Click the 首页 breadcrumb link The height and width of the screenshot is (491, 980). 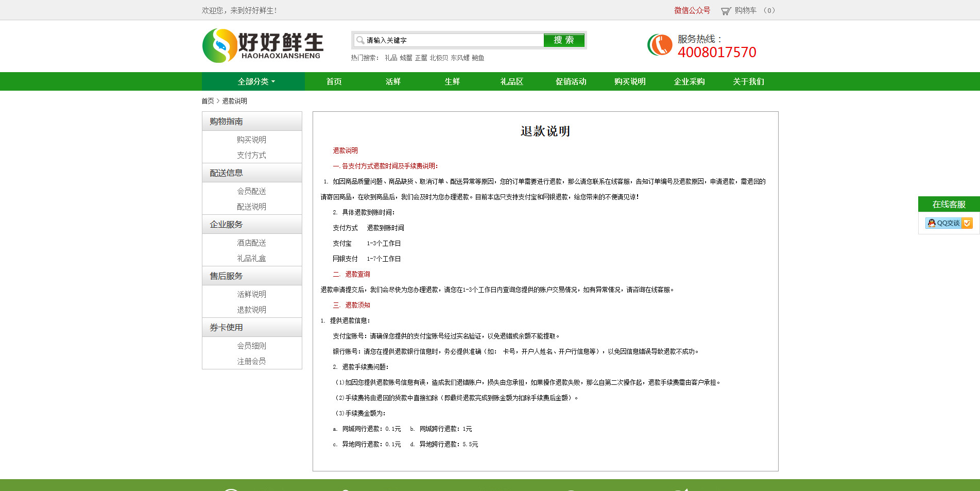[x=208, y=101]
